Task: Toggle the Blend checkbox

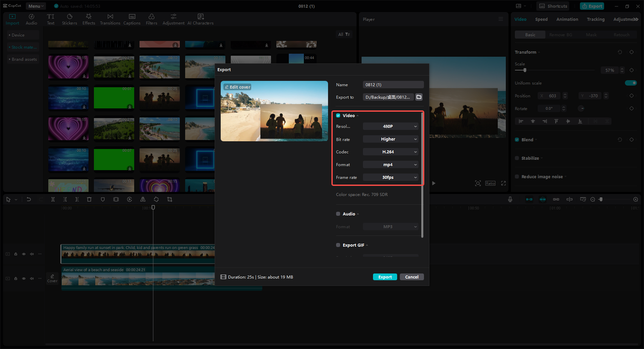Action: point(517,139)
